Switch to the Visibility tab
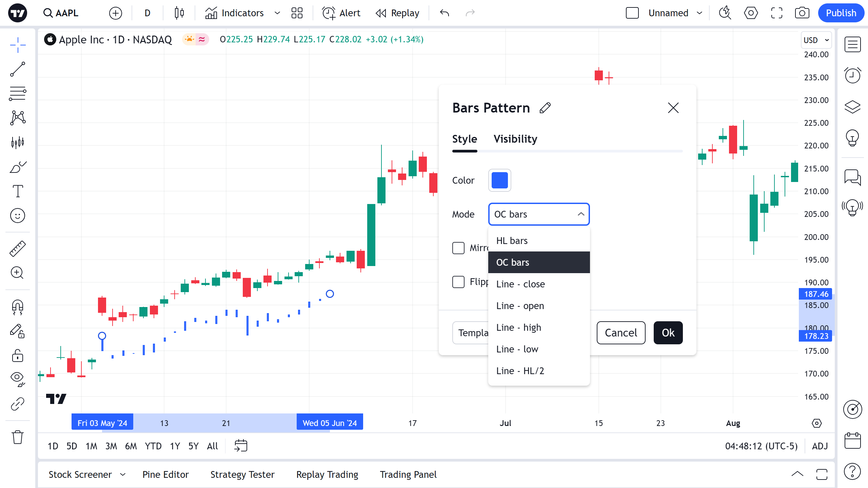868x488 pixels. pos(515,139)
